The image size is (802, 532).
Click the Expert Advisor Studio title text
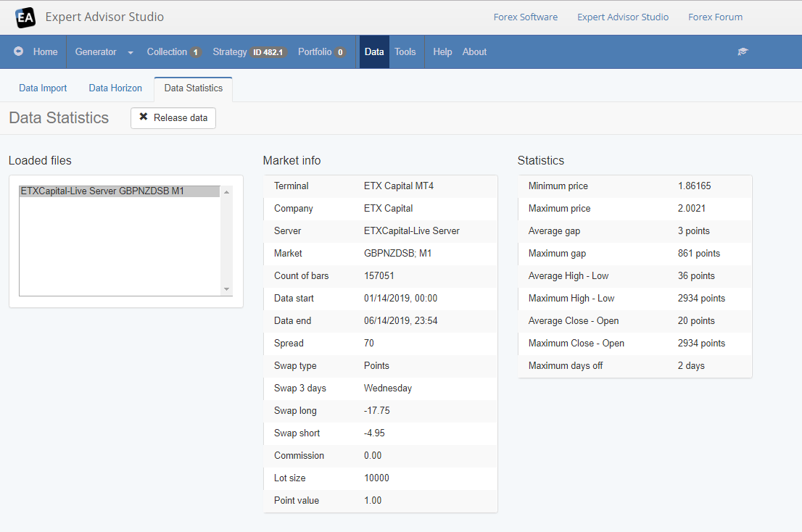tap(104, 17)
